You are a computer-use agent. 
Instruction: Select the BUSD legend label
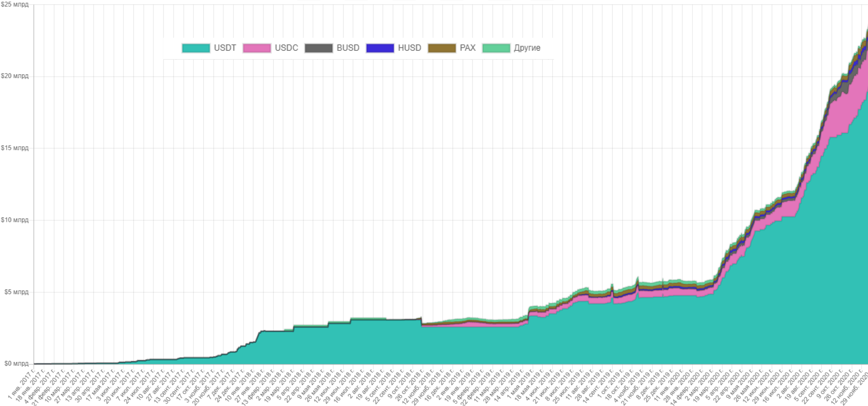pos(348,48)
